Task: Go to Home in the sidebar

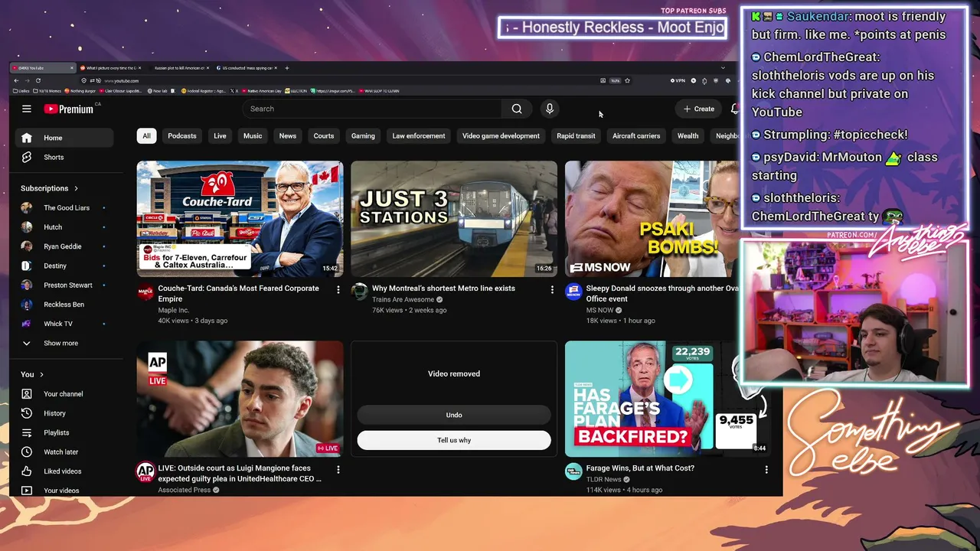Action: (x=64, y=138)
